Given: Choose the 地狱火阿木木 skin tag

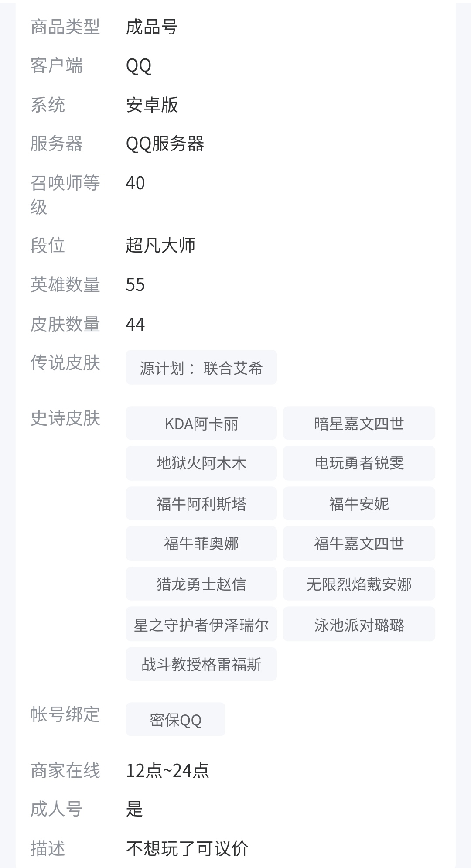Looking at the screenshot, I should (201, 463).
